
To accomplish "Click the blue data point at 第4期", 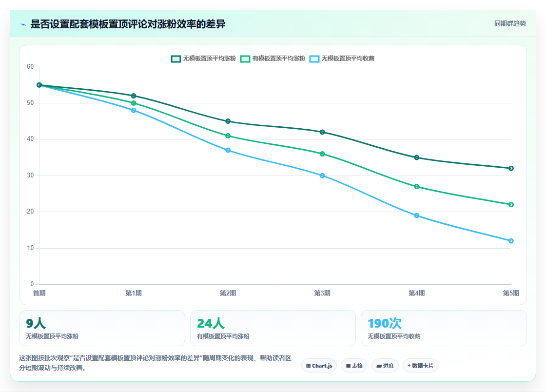I will [x=417, y=216].
